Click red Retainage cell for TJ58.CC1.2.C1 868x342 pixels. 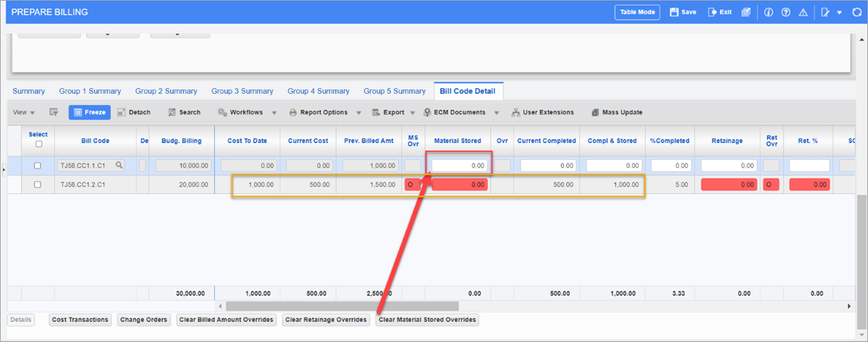point(728,184)
